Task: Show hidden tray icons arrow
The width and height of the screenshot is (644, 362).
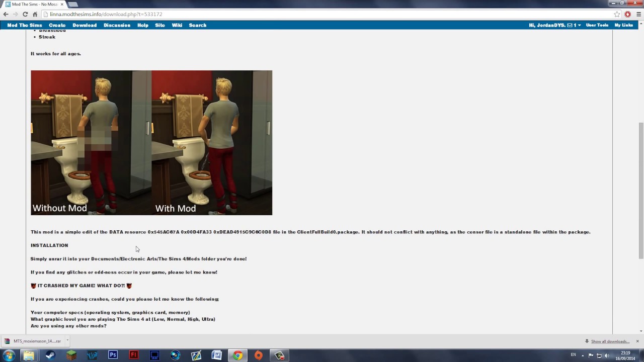Action: coord(583,355)
